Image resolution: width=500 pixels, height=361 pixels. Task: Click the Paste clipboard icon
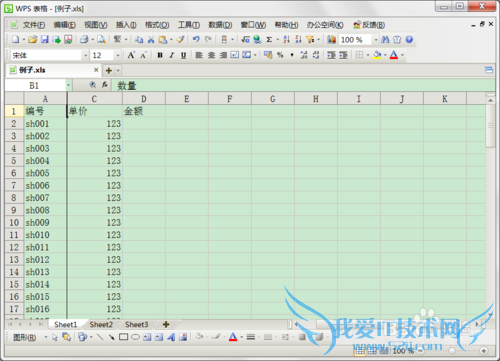click(163, 39)
